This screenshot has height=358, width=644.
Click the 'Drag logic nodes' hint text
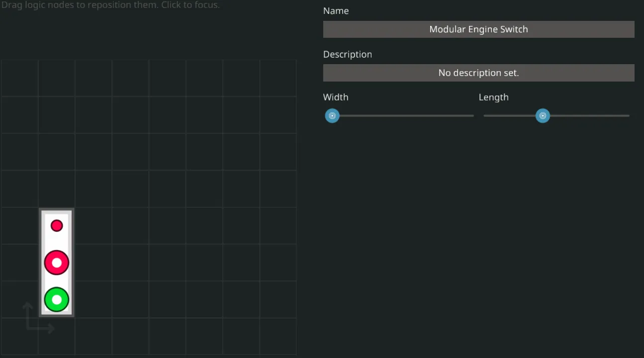pyautogui.click(x=110, y=5)
